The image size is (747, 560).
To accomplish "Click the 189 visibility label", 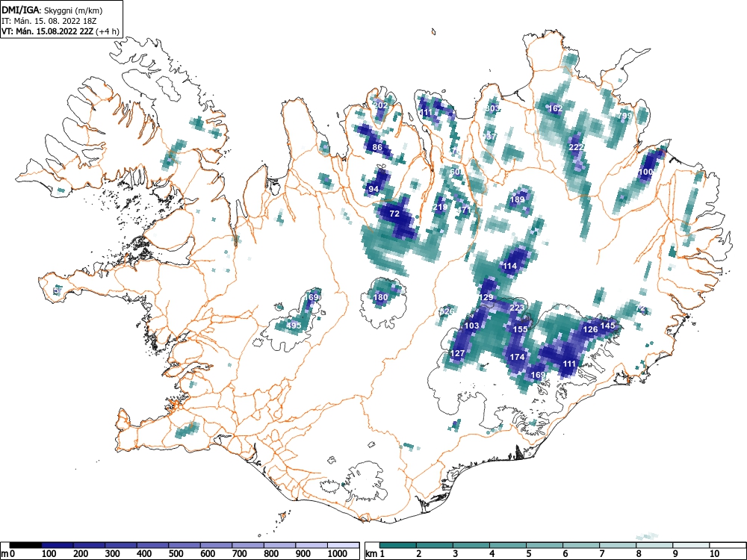I will [x=518, y=199].
